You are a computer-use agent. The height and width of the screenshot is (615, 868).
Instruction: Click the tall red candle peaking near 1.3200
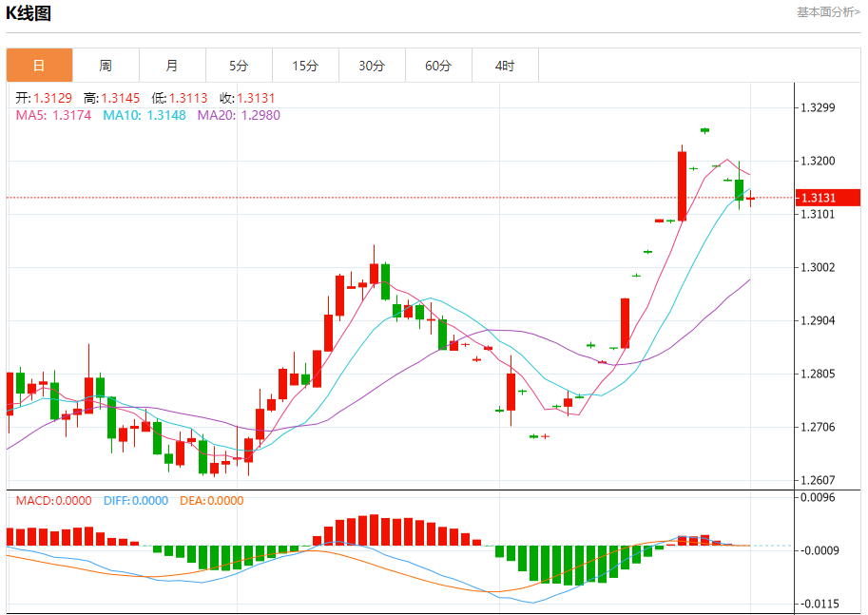682,183
